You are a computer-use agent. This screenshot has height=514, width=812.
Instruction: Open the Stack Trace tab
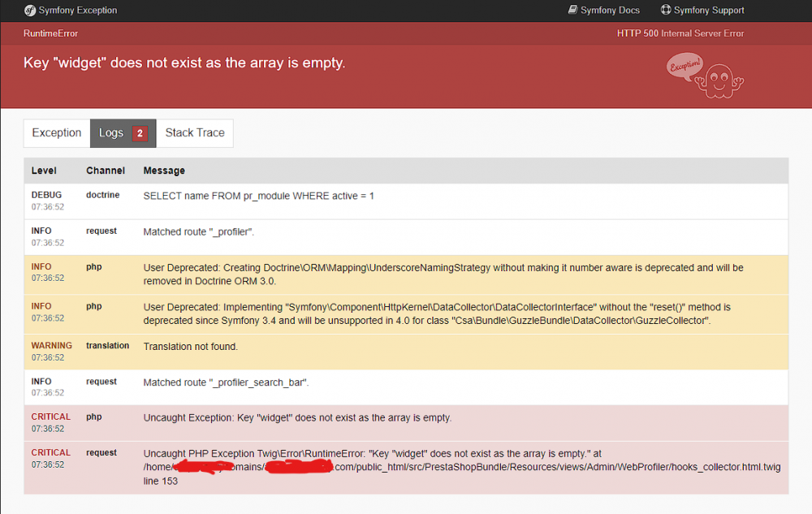[195, 132]
